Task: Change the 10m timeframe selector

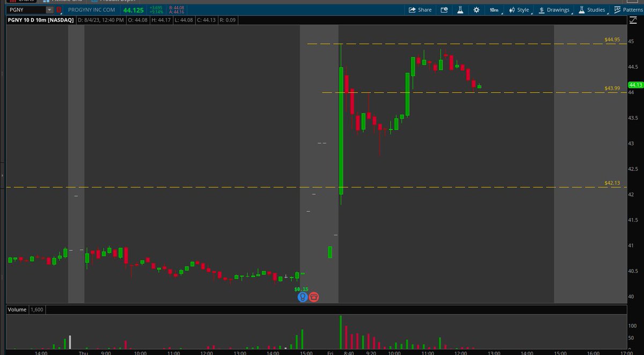Action: (494, 10)
